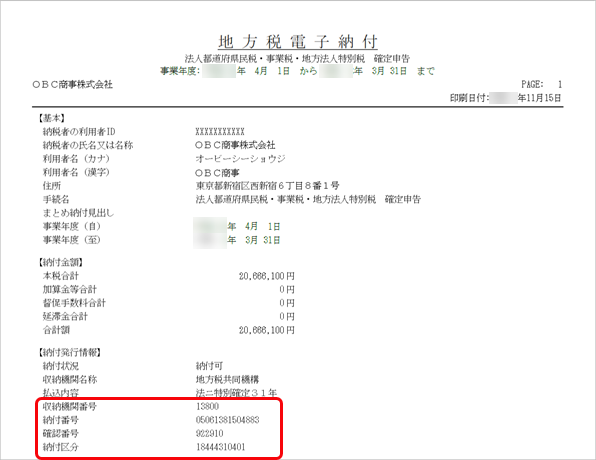Click the 【納付発行情報】 section heading
596x460 pixels.
tap(69, 353)
